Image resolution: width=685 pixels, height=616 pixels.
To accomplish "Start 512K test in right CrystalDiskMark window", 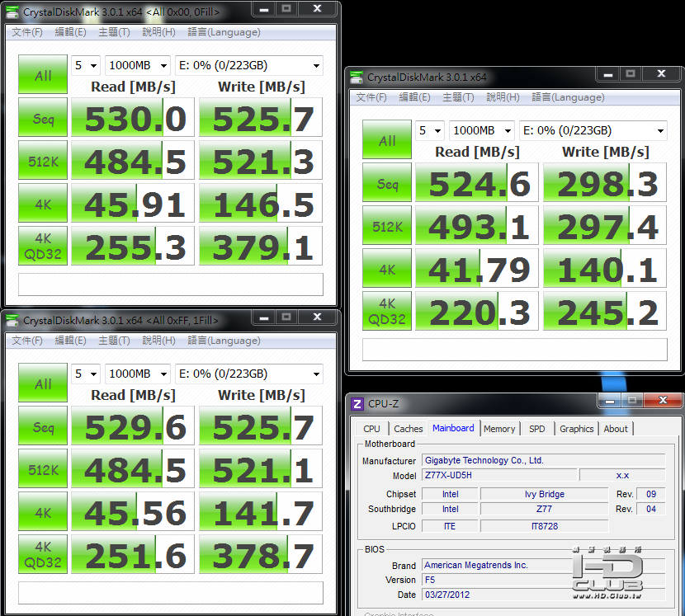I will pos(387,225).
